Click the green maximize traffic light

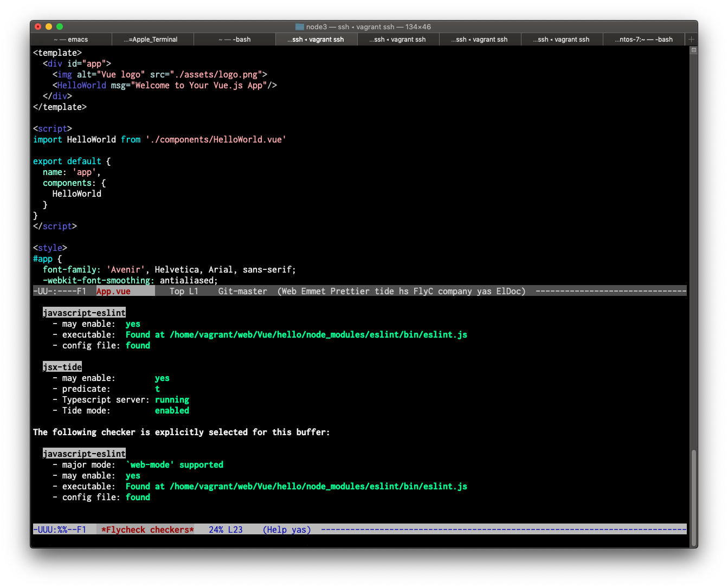click(x=60, y=26)
